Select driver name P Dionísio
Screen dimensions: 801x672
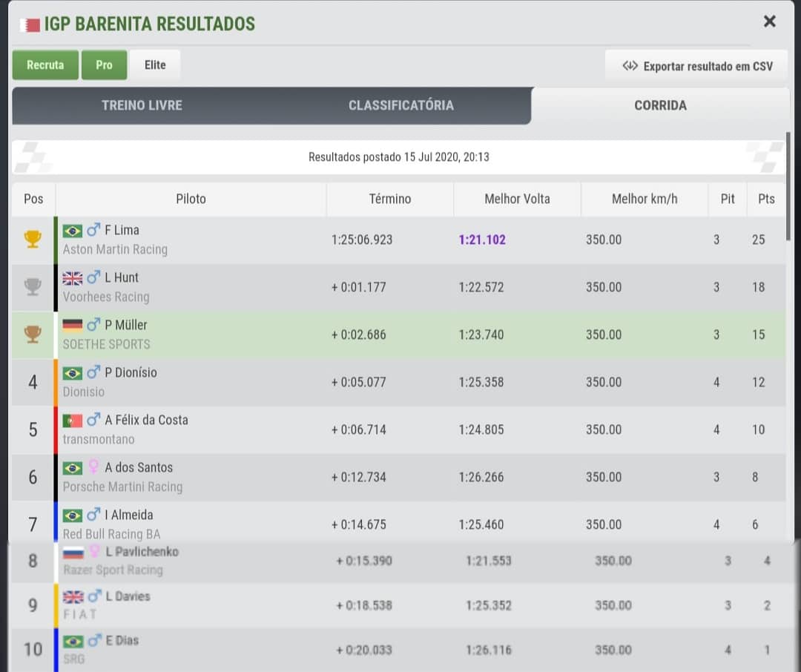[131, 372]
